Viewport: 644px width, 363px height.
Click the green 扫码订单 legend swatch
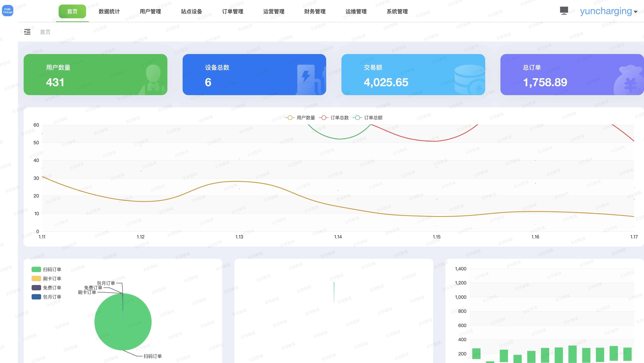[x=36, y=269]
